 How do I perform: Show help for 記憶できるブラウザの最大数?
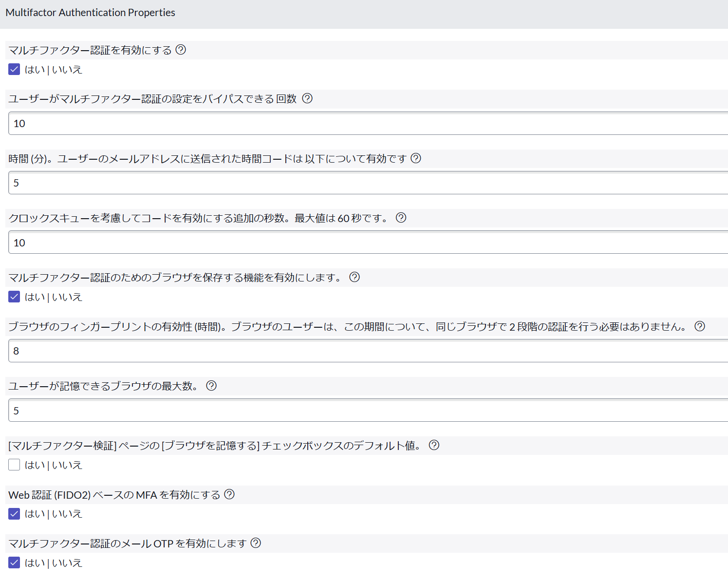coord(211,386)
